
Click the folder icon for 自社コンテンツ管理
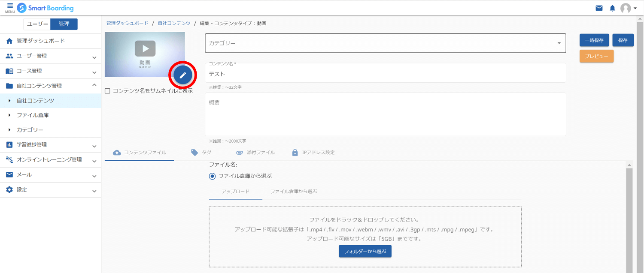coord(9,86)
